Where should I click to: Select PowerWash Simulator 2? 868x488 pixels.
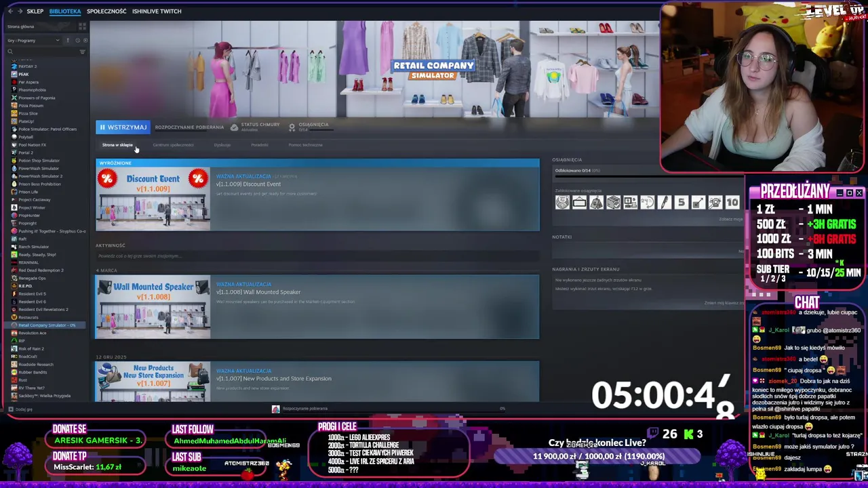tap(40, 176)
